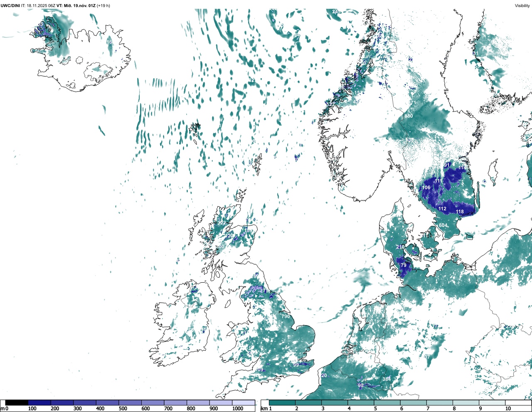Pick the 7–8 km legend swatch
The width and height of the screenshot is (532, 412).
440,403
